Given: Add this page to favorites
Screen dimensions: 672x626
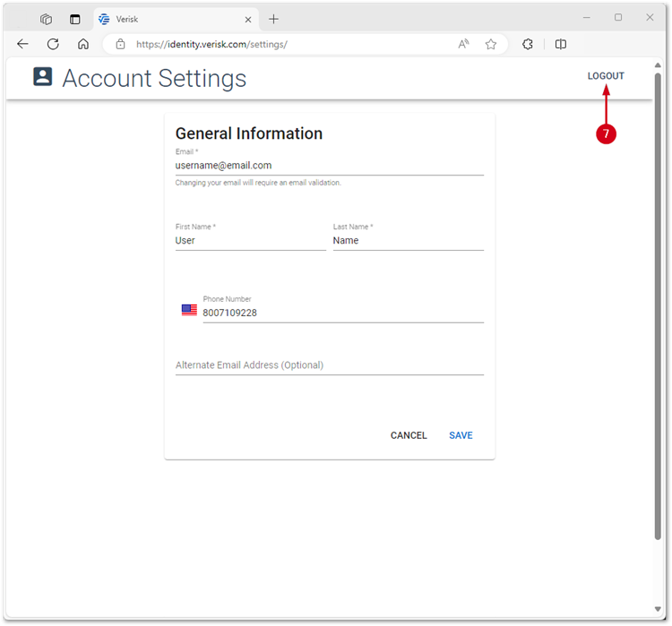Looking at the screenshot, I should (490, 44).
